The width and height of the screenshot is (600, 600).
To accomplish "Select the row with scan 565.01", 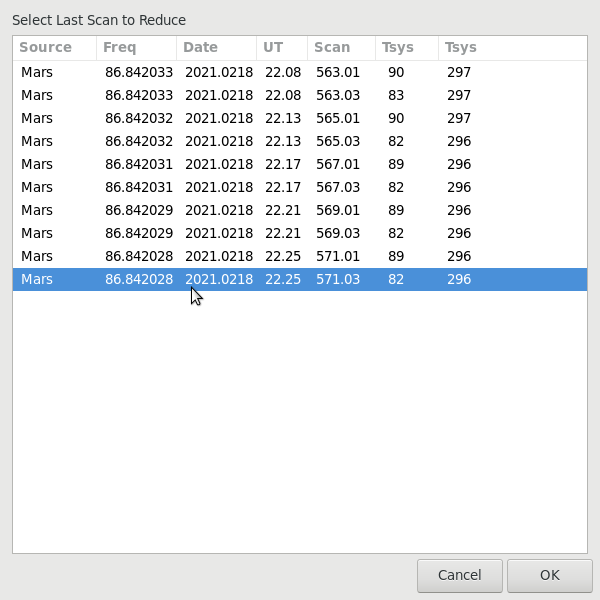I will coord(300,118).
